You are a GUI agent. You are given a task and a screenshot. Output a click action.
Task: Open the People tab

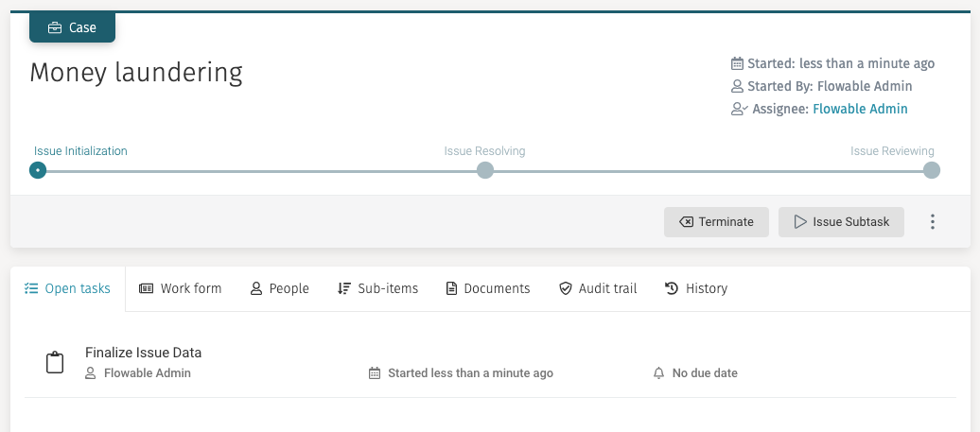pyautogui.click(x=279, y=288)
